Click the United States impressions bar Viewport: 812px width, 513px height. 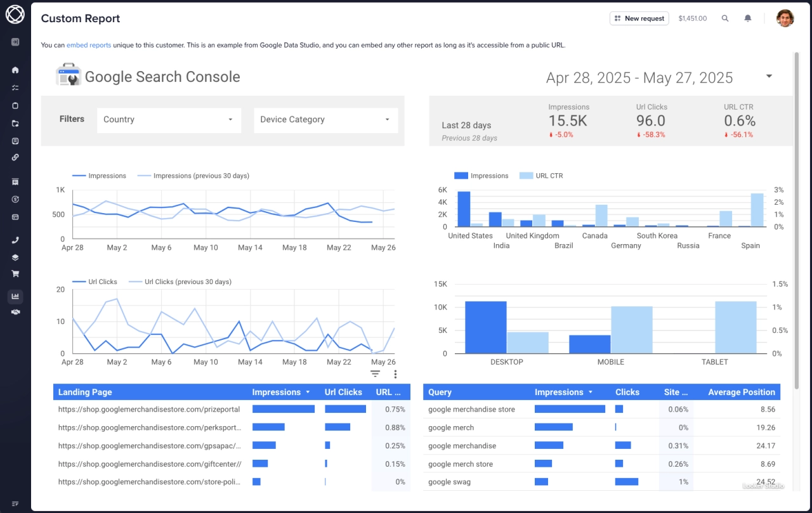coord(464,209)
